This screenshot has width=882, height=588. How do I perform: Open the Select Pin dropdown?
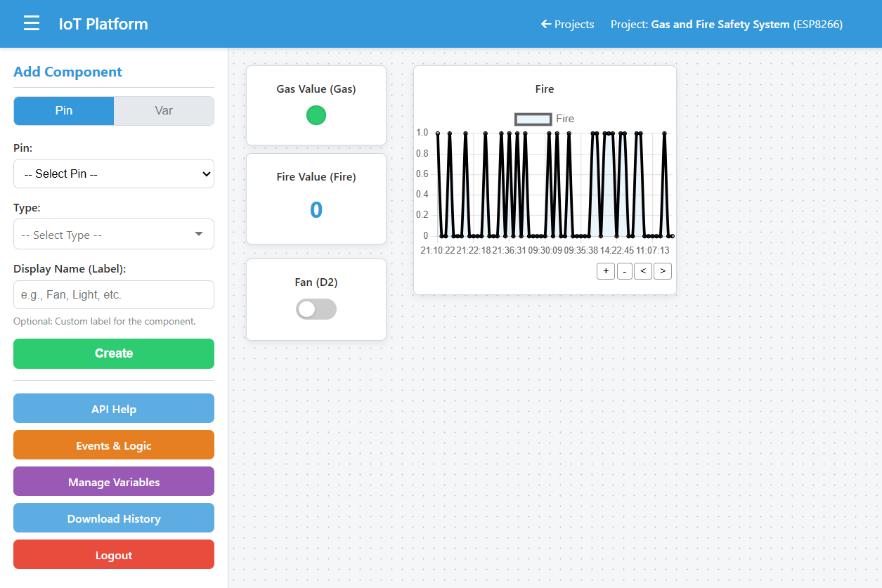[x=114, y=174]
